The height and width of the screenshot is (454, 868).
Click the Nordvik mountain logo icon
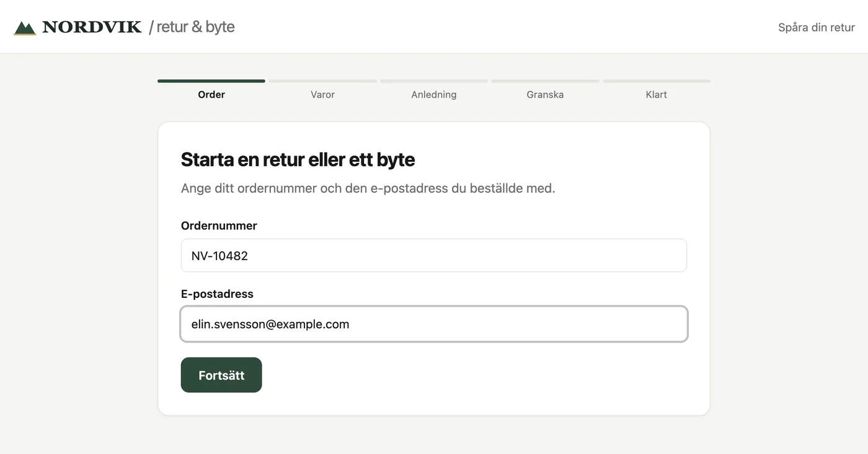(x=25, y=27)
